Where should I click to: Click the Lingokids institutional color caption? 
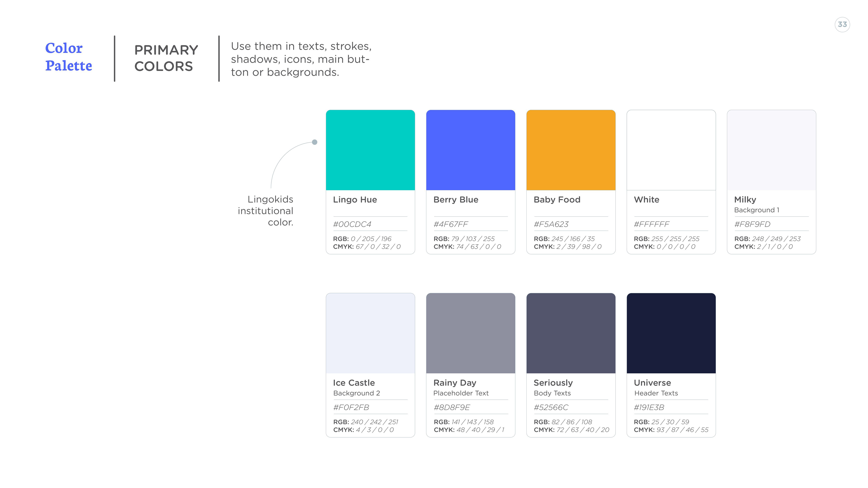click(266, 211)
